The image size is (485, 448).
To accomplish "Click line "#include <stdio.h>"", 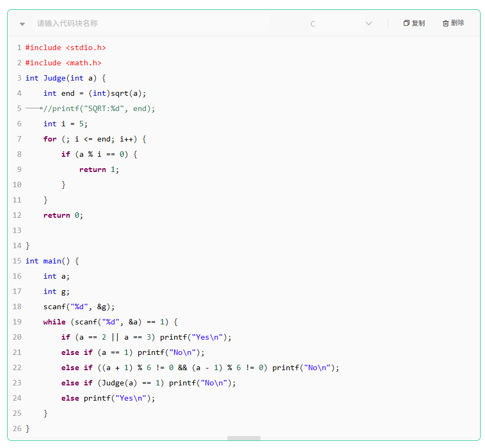I will pyautogui.click(x=65, y=48).
